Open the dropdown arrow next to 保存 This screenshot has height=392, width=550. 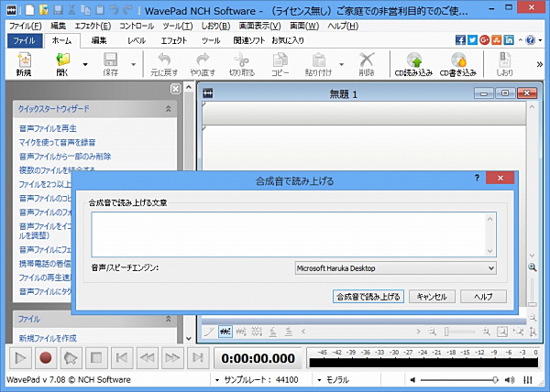[x=133, y=64]
